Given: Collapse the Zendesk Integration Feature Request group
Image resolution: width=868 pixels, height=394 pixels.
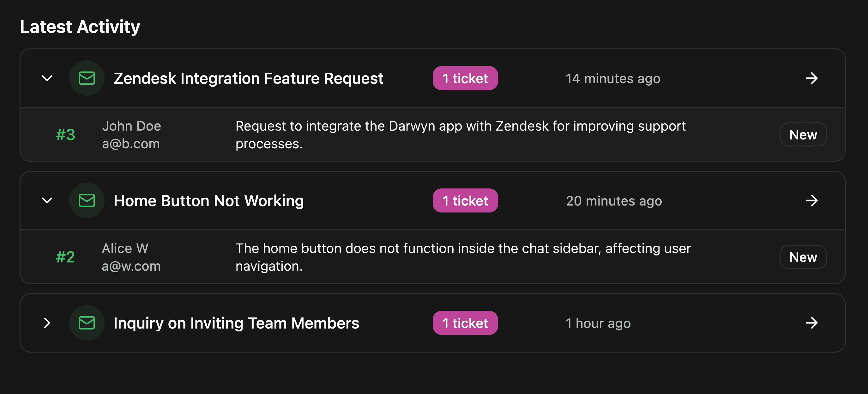Looking at the screenshot, I should [47, 78].
